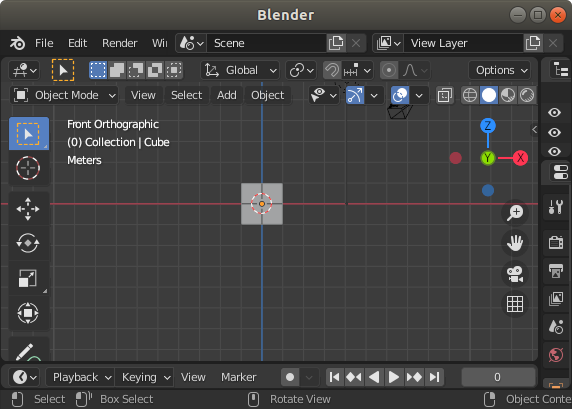Screen dimensions: 572x409
Task: Click the active tool Select Box header icon
Action: (x=63, y=70)
